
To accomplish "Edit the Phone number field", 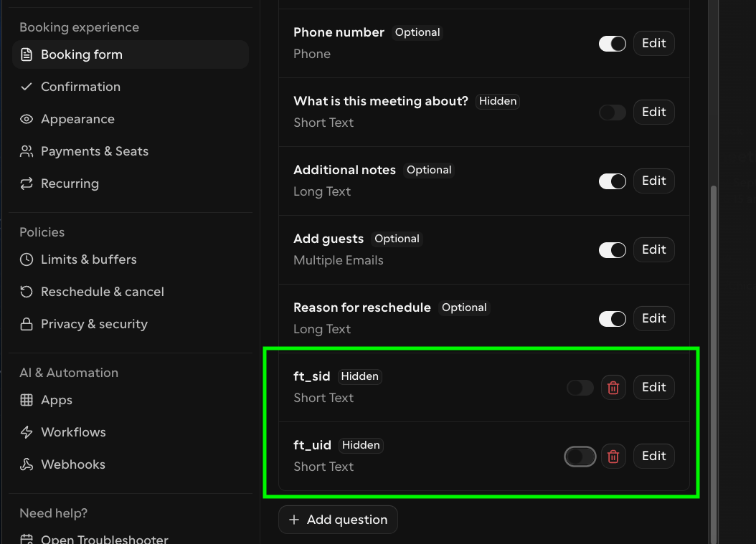I will 653,44.
